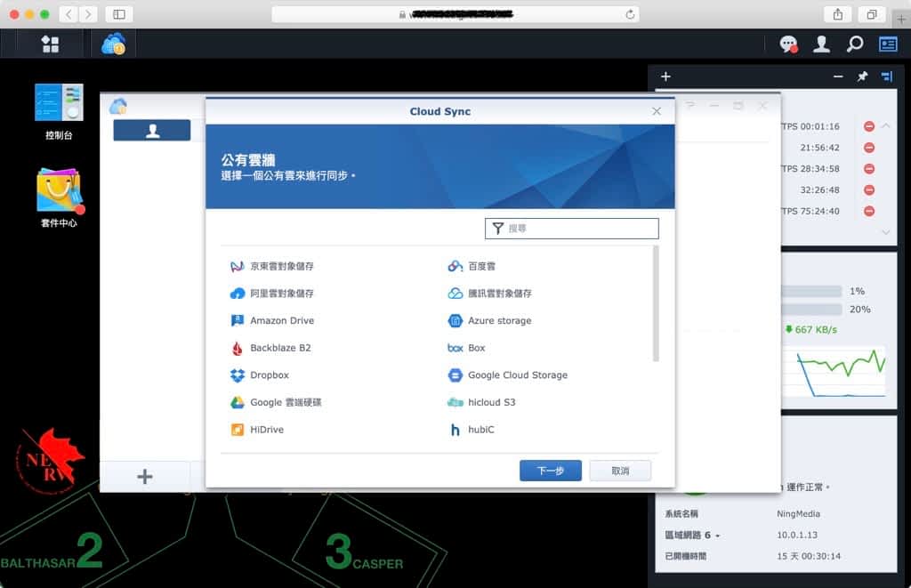Reload the page in the browser
The width and height of the screenshot is (911, 588).
(x=630, y=14)
